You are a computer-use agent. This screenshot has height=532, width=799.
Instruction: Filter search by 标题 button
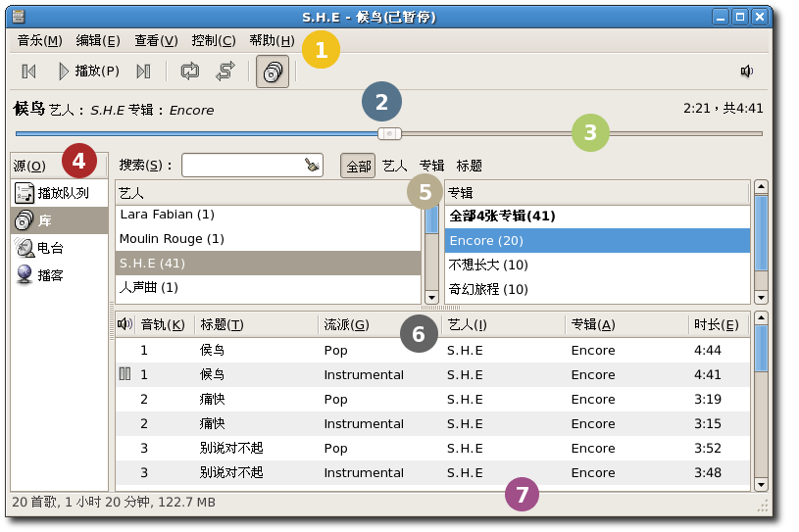[x=470, y=166]
